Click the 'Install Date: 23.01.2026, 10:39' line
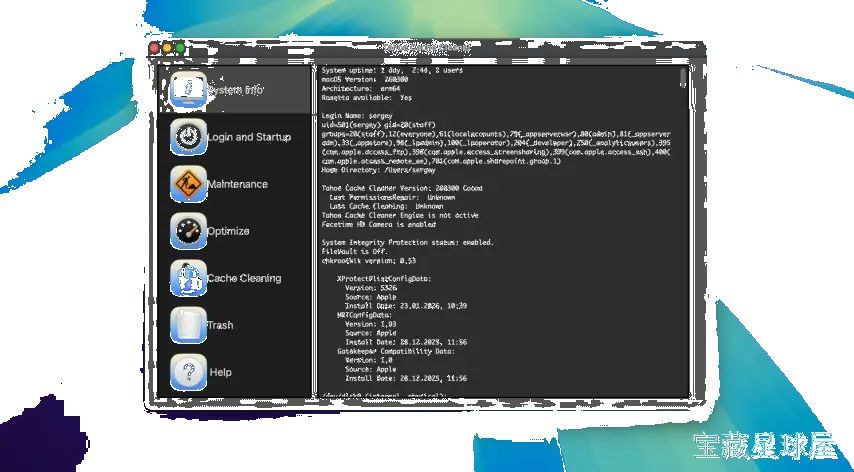Screen dimensions: 854x472 [x=406, y=306]
